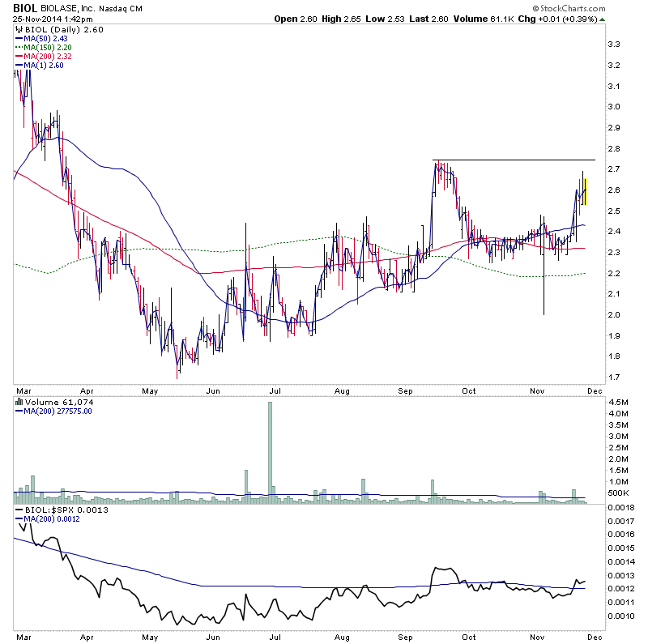Screen dimensions: 648x644
Task: Click the "Open 2.60" value in header
Action: pos(296,19)
